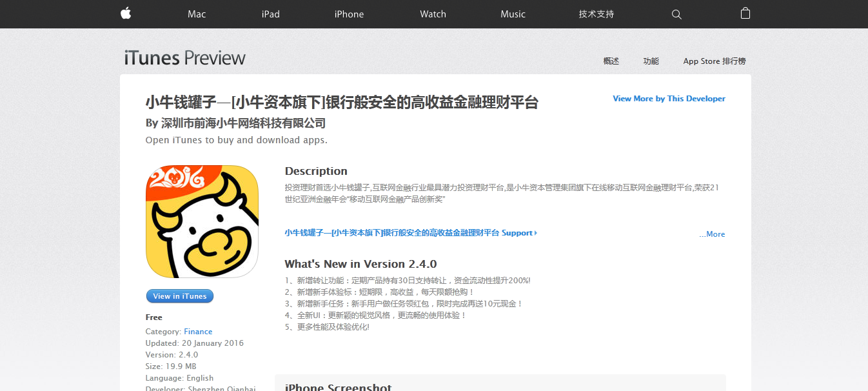Click the iTunes Preview logo
The width and height of the screenshot is (868, 391).
point(185,58)
